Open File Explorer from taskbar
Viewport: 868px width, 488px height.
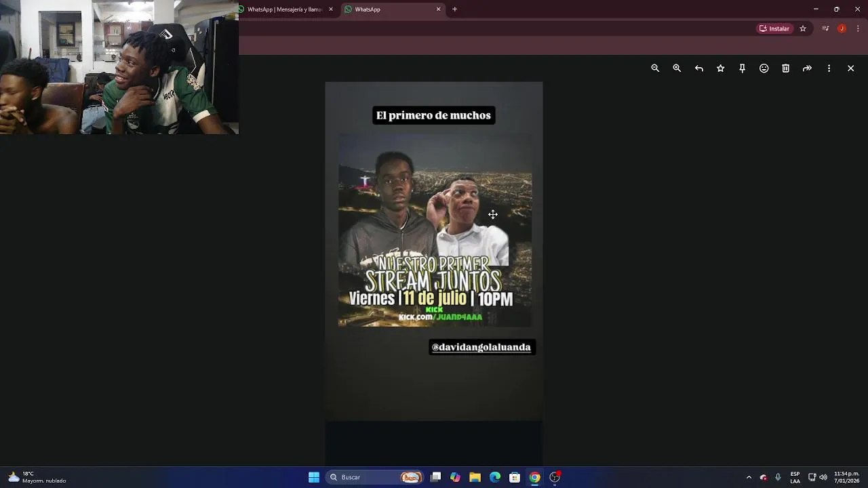coord(475,477)
